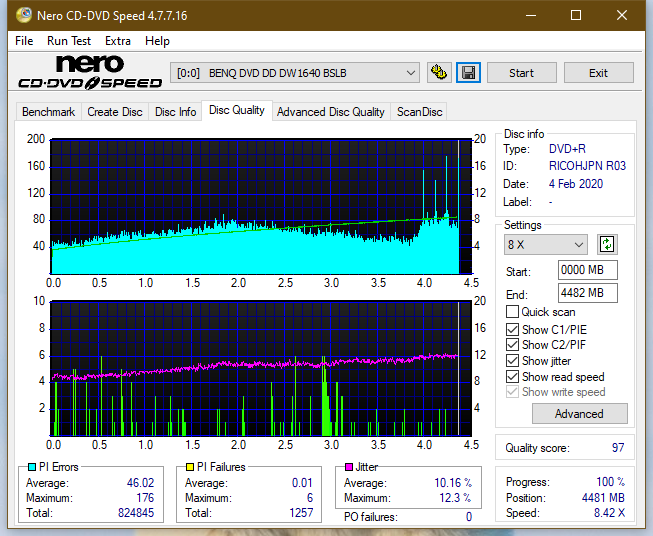Click PO failures value 0

pos(469,517)
